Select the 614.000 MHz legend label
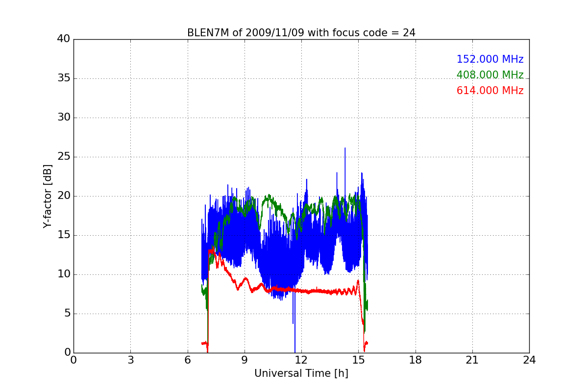 [490, 91]
